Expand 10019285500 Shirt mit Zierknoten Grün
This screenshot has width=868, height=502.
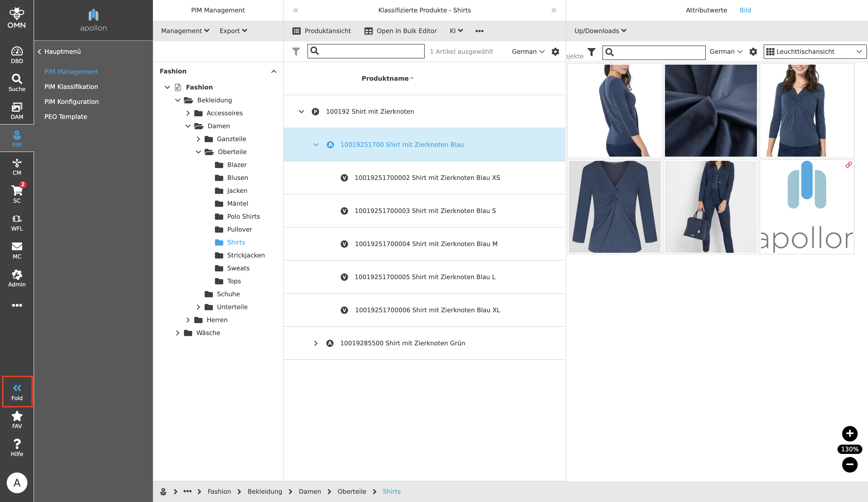pos(315,343)
